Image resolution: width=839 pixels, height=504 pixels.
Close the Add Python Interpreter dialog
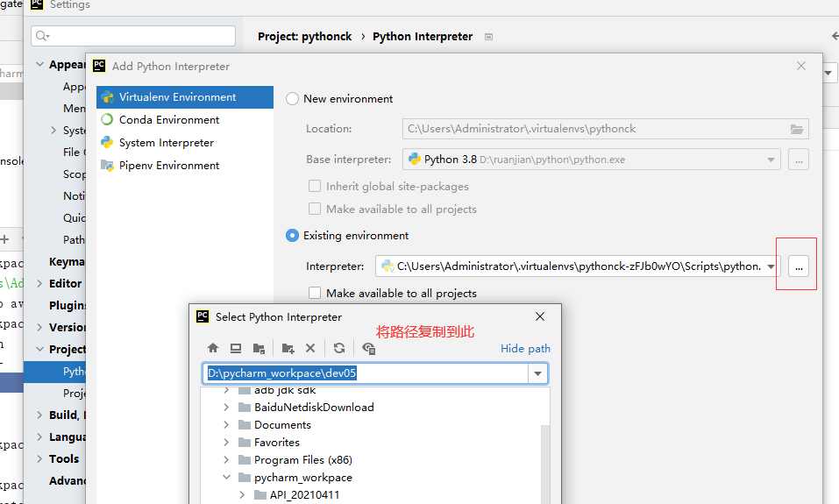pyautogui.click(x=801, y=66)
